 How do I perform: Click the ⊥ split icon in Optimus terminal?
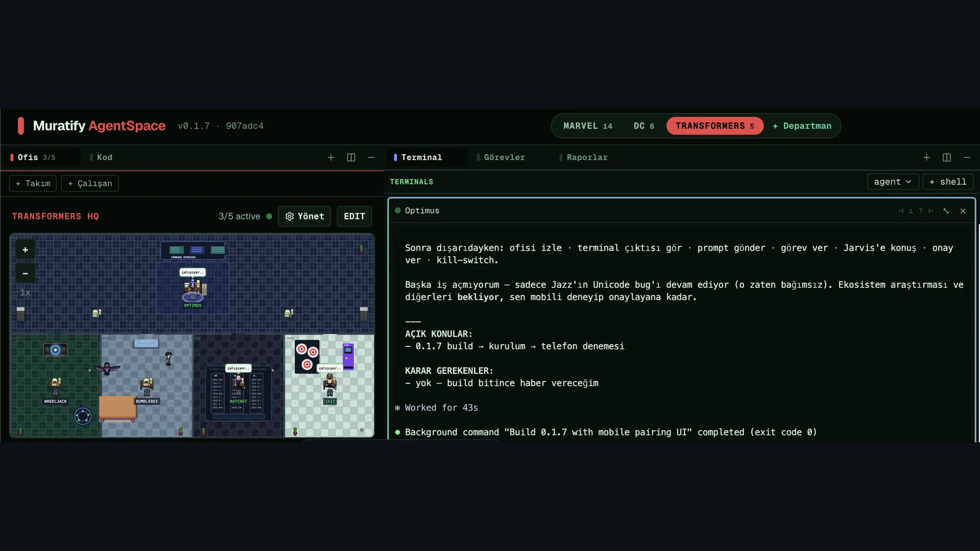[x=911, y=211]
